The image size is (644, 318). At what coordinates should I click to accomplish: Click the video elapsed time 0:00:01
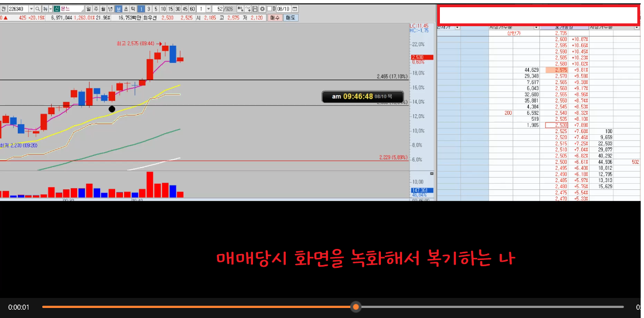(x=19, y=307)
